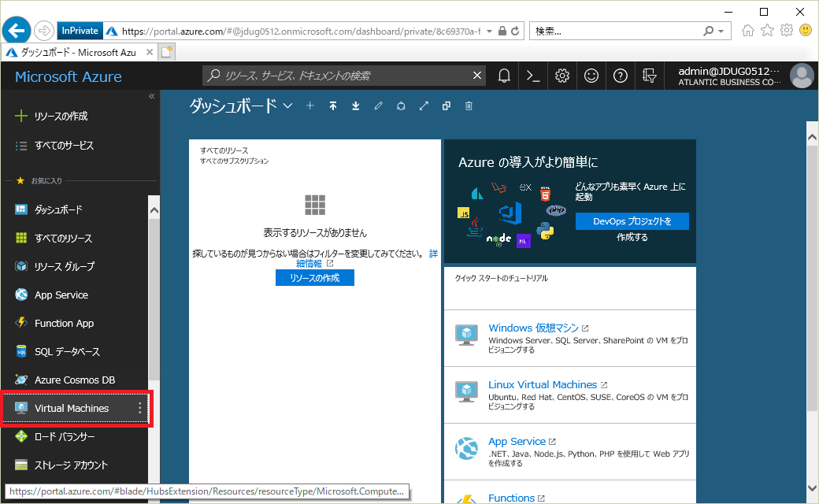Share the dashboard using the share icon
819x504 pixels.
tap(401, 106)
